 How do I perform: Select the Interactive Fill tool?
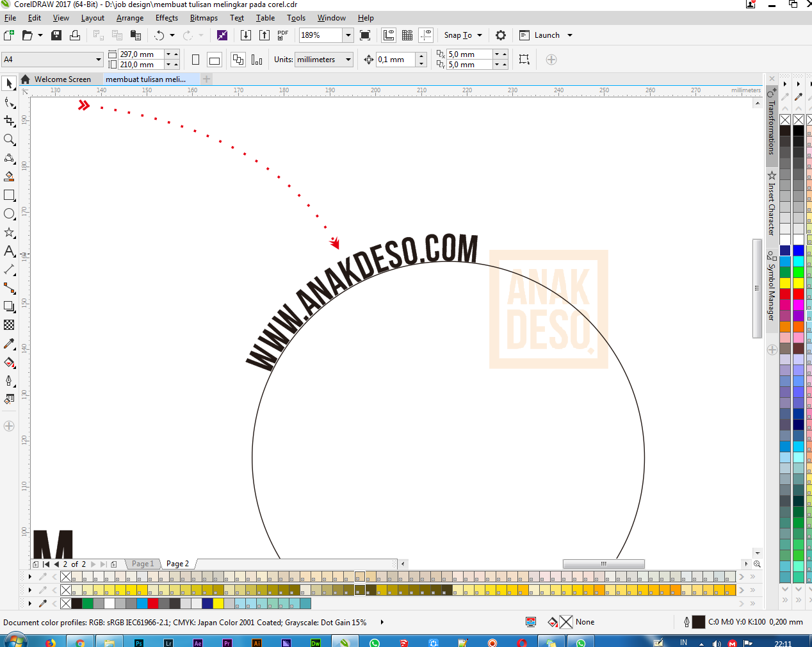[x=9, y=363]
